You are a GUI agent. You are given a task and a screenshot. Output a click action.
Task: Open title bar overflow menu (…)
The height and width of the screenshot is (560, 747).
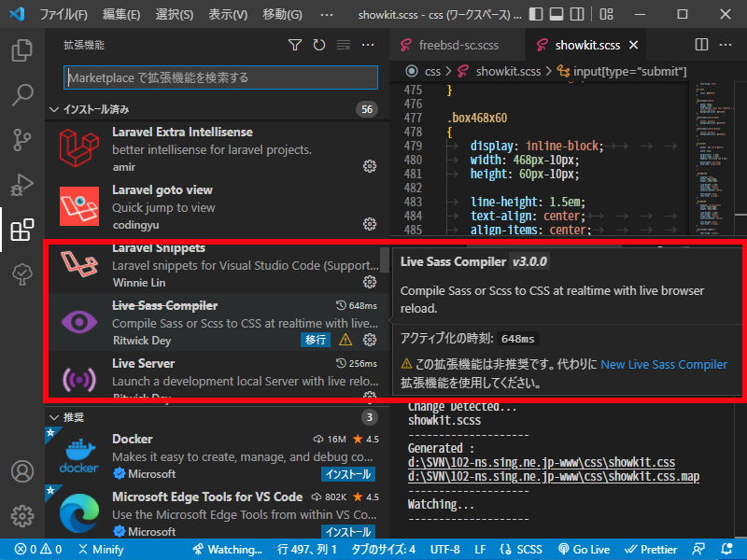tap(327, 14)
